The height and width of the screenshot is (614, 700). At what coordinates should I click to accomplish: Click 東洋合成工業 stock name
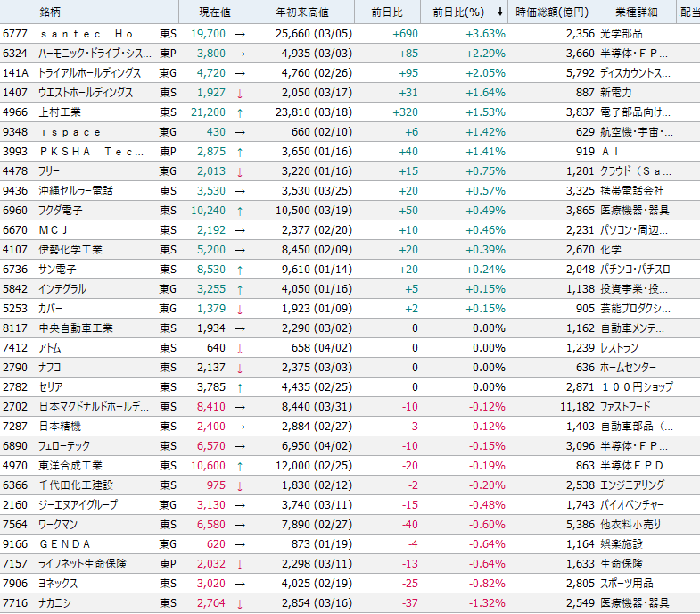[70, 466]
